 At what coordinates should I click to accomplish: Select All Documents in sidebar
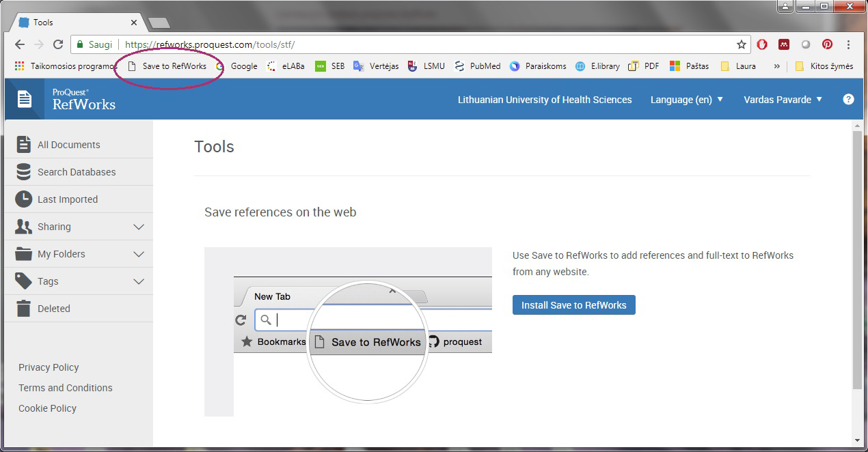[x=68, y=145]
